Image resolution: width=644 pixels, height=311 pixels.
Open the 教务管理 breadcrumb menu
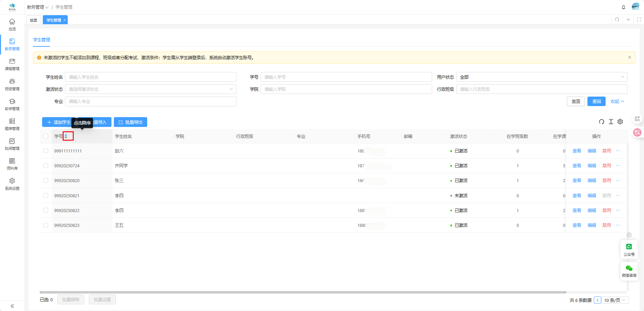point(38,7)
